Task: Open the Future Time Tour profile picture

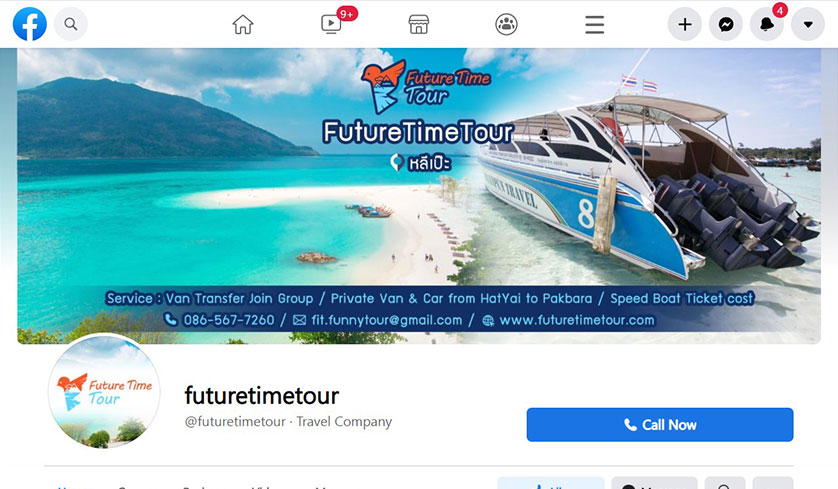Action: coord(104,391)
